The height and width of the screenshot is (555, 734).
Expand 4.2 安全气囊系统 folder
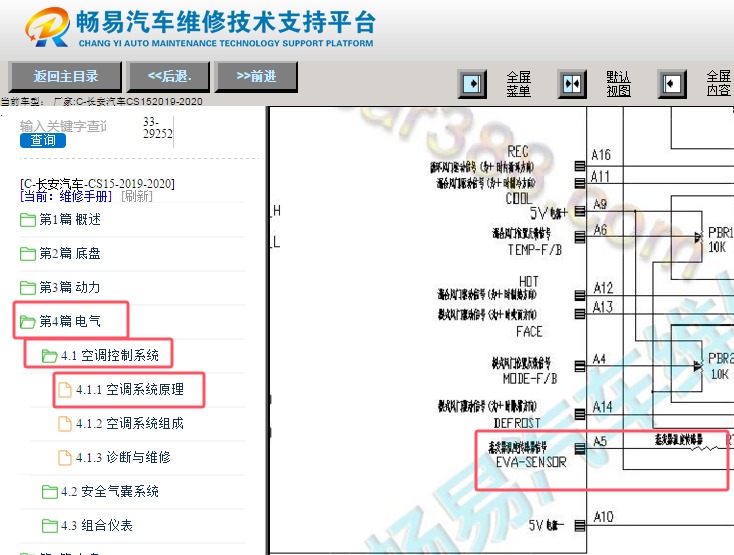[x=110, y=491]
